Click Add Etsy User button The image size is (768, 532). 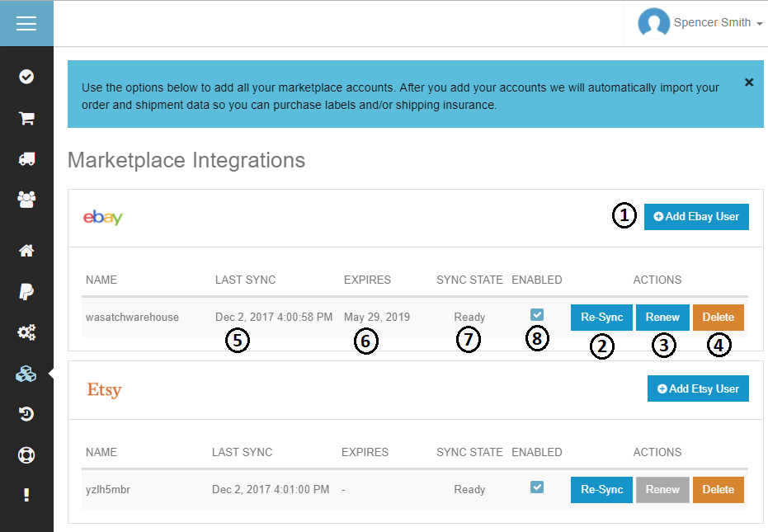click(698, 388)
